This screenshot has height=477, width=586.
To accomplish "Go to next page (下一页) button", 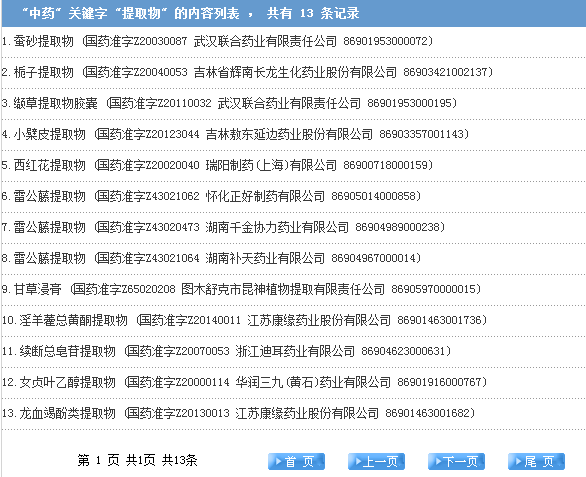I will 456,461.
